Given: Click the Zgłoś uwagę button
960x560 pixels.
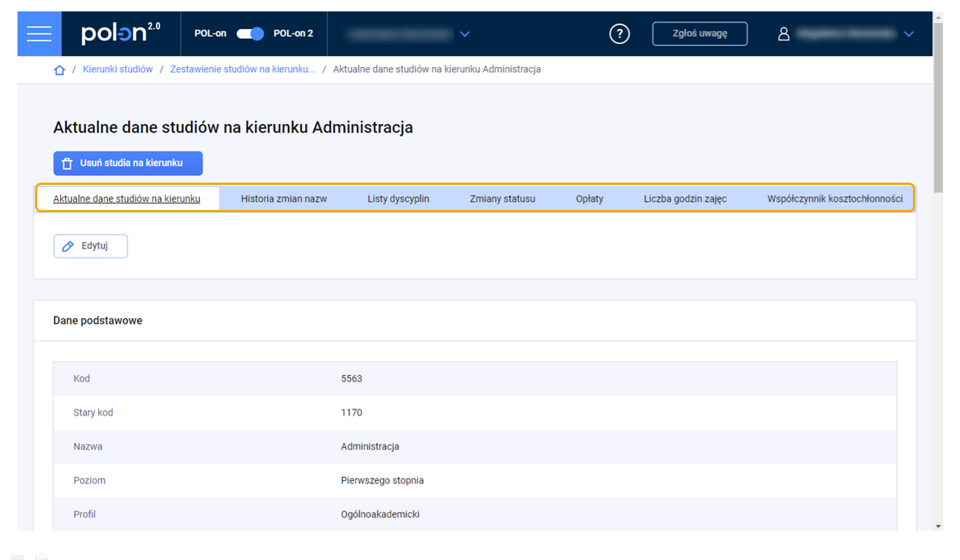Looking at the screenshot, I should (x=700, y=33).
